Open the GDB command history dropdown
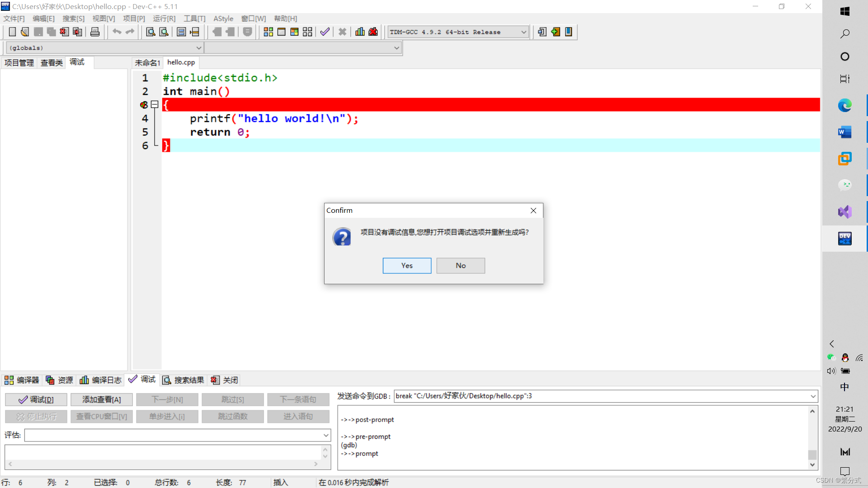The width and height of the screenshot is (868, 488). click(x=813, y=396)
